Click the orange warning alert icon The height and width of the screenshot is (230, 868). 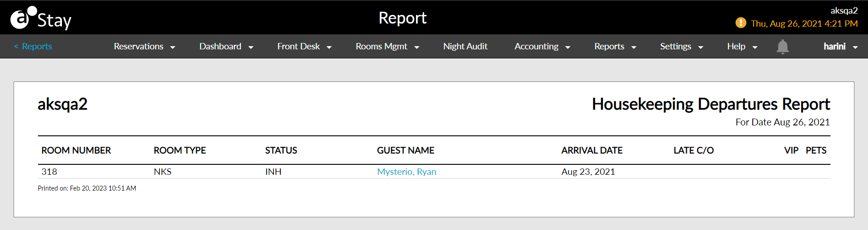pos(741,23)
